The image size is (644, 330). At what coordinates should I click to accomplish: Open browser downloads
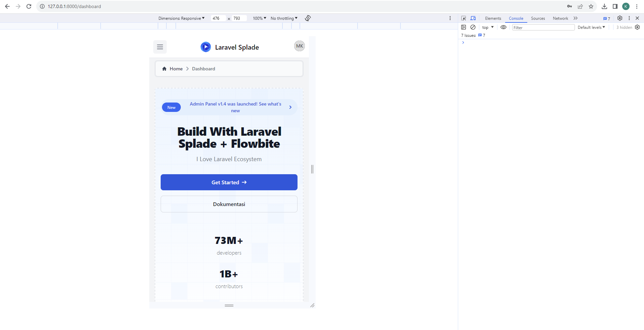pyautogui.click(x=604, y=6)
